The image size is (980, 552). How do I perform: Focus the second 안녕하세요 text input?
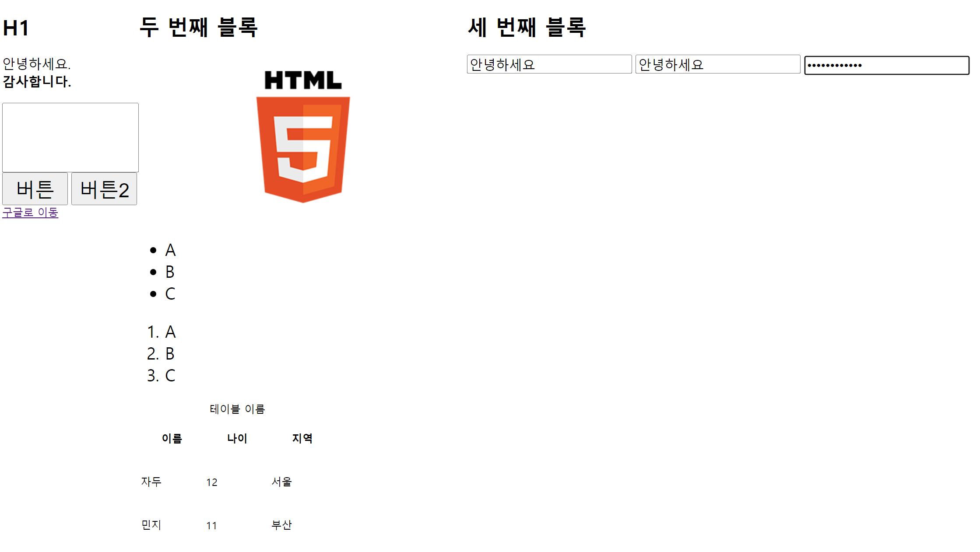718,64
